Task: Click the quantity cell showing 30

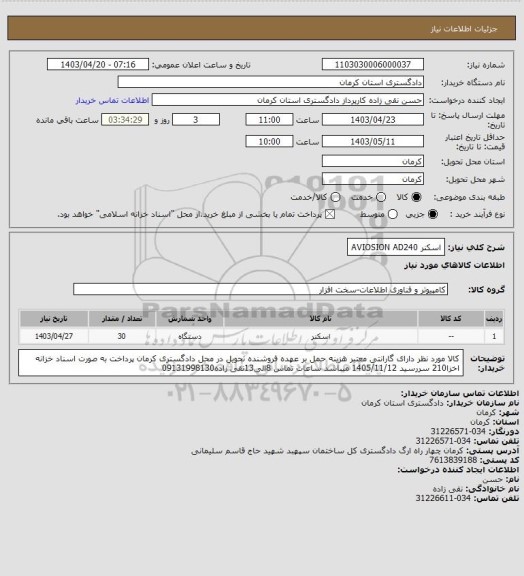Action: pos(122,336)
